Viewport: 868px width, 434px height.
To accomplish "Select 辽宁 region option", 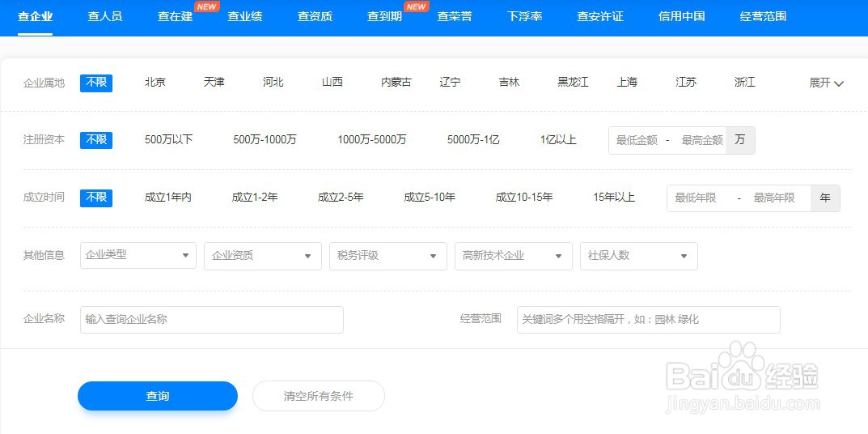I will point(450,83).
